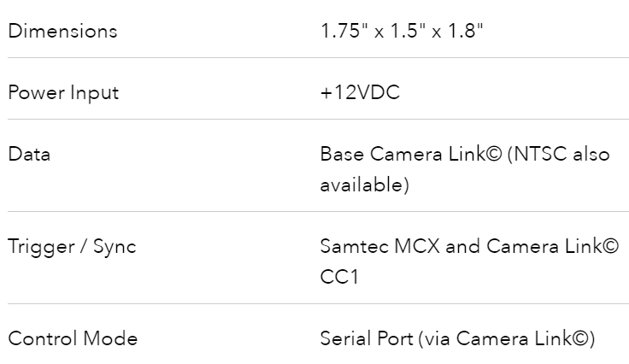This screenshot has height=364, width=629.
Task: Click the word available) on wrapped line
Action: [365, 185]
